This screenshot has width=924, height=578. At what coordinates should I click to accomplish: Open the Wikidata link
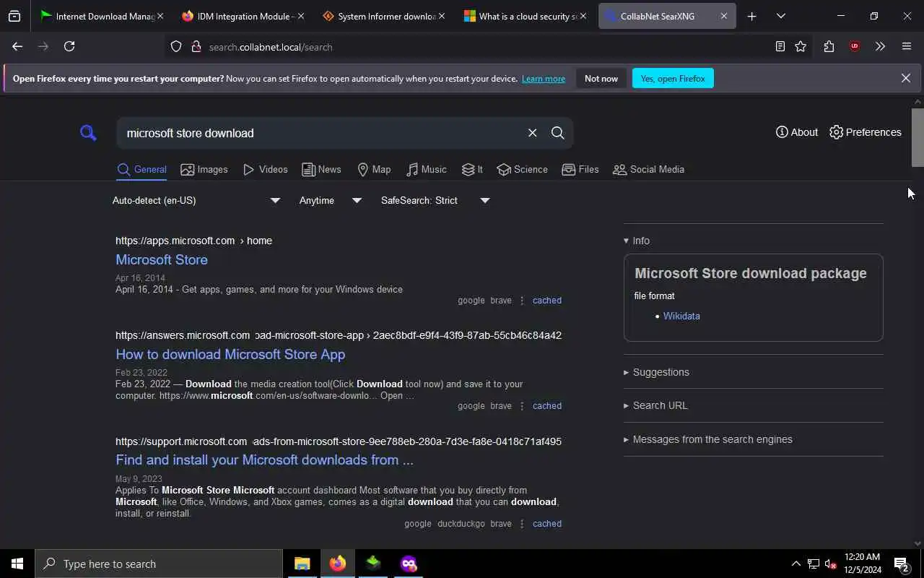click(681, 316)
